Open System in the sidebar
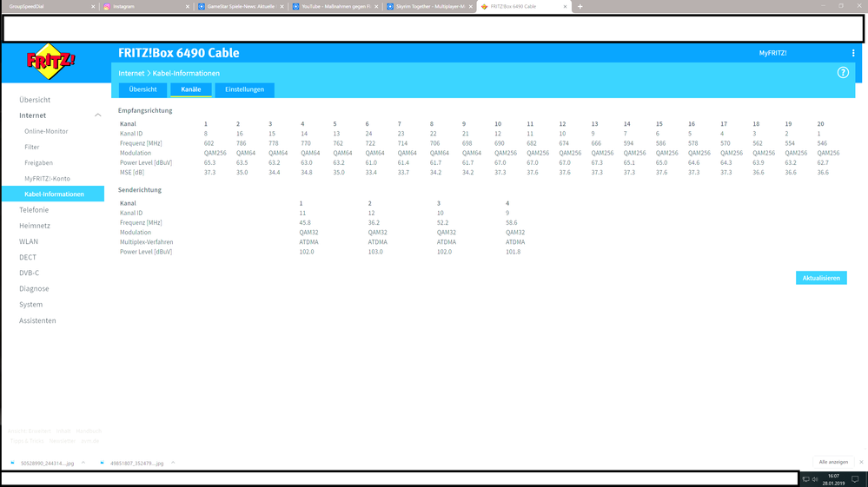The width and height of the screenshot is (868, 487). (x=30, y=305)
